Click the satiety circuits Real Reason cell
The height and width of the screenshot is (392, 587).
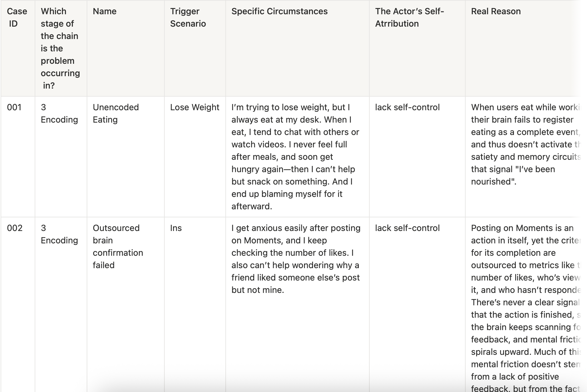click(x=525, y=144)
